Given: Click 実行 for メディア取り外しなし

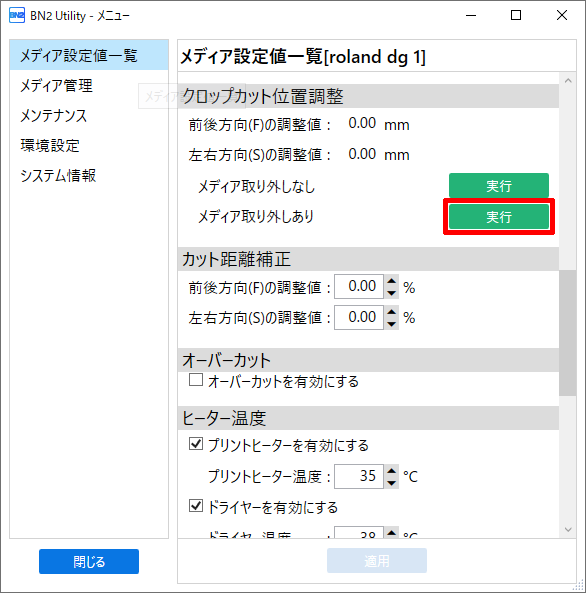Looking at the screenshot, I should pyautogui.click(x=499, y=186).
